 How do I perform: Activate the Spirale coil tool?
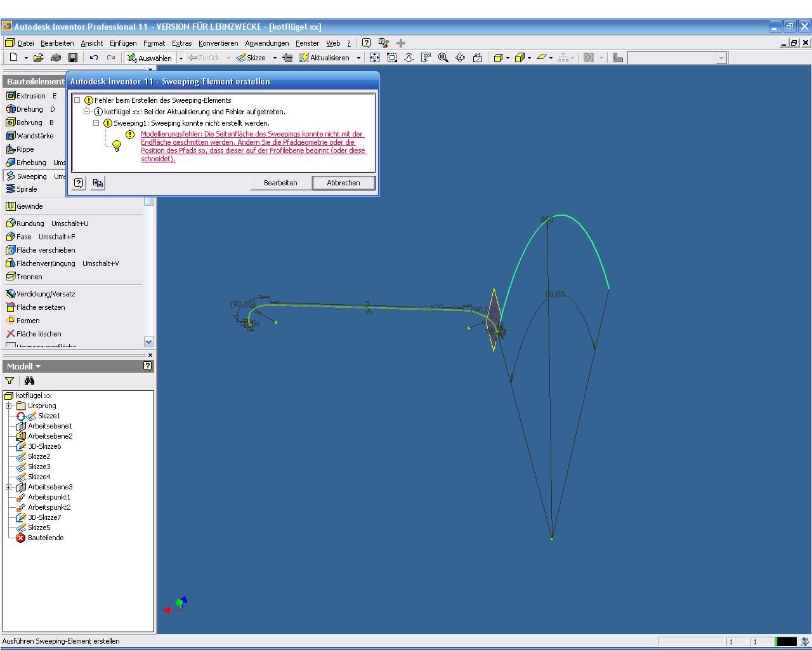[26, 189]
